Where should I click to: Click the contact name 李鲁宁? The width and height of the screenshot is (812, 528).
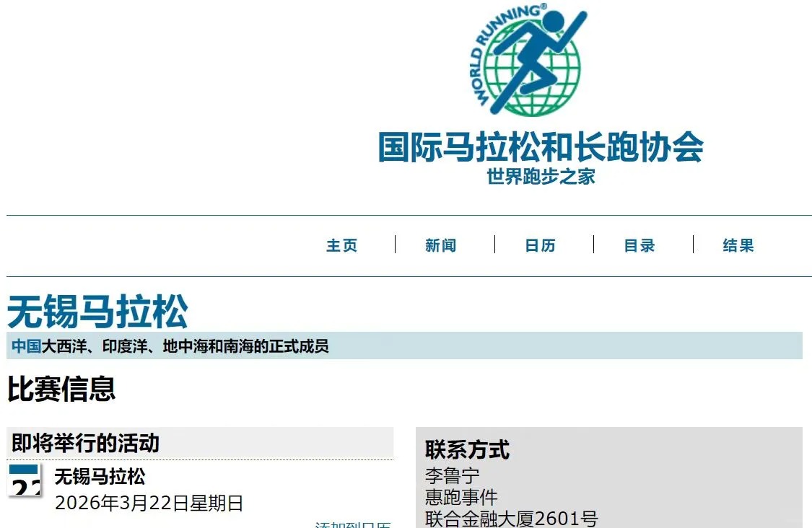[x=453, y=476]
